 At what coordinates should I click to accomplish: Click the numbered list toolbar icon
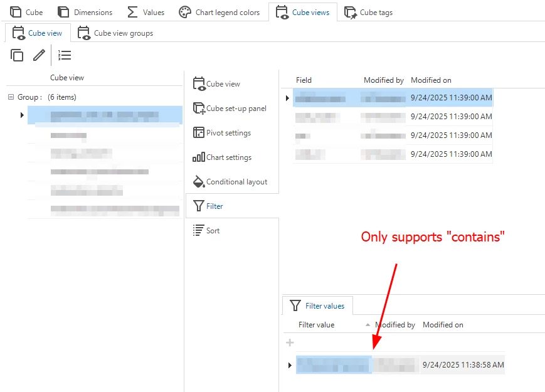65,55
